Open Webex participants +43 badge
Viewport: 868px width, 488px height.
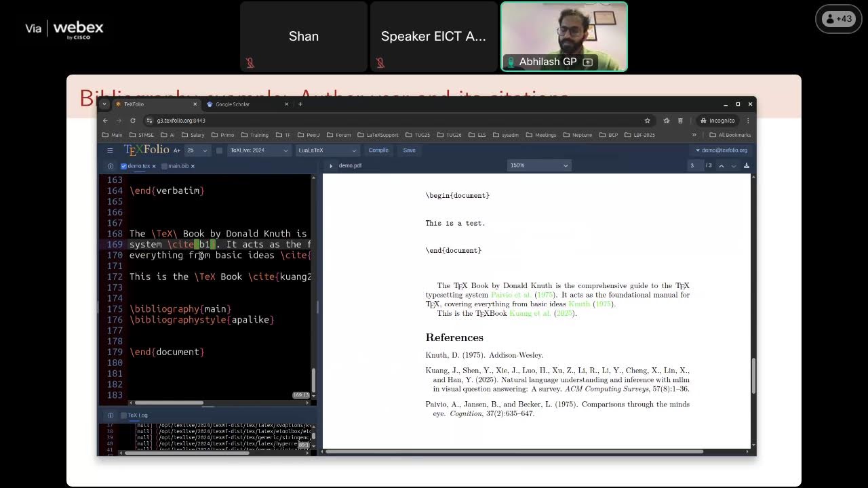[x=838, y=19]
